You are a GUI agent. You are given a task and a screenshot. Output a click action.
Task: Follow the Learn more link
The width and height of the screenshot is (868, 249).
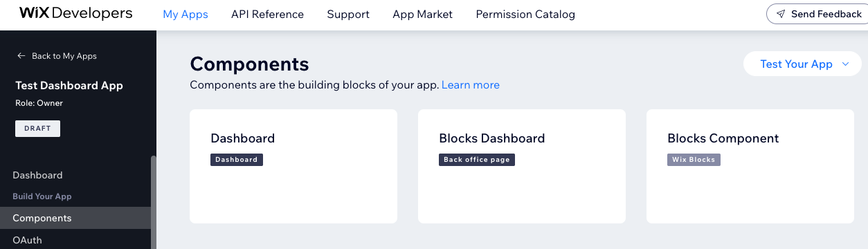[471, 85]
